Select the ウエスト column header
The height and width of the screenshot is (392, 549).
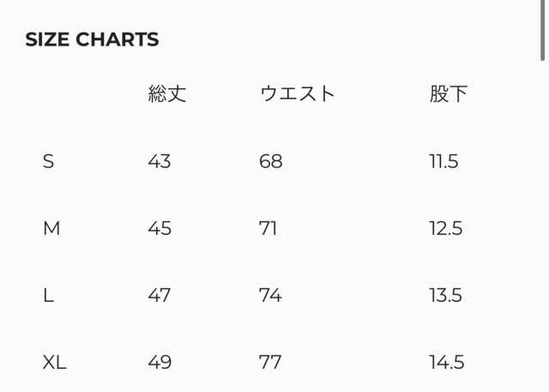click(x=297, y=94)
